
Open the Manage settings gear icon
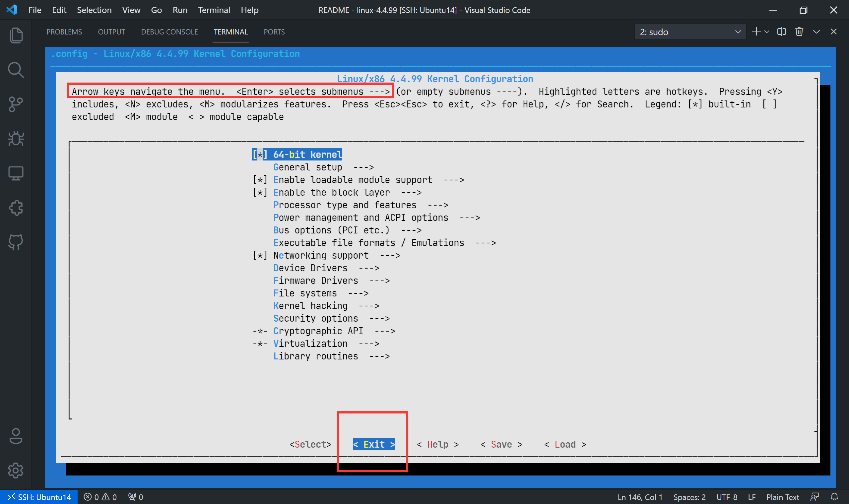click(16, 471)
